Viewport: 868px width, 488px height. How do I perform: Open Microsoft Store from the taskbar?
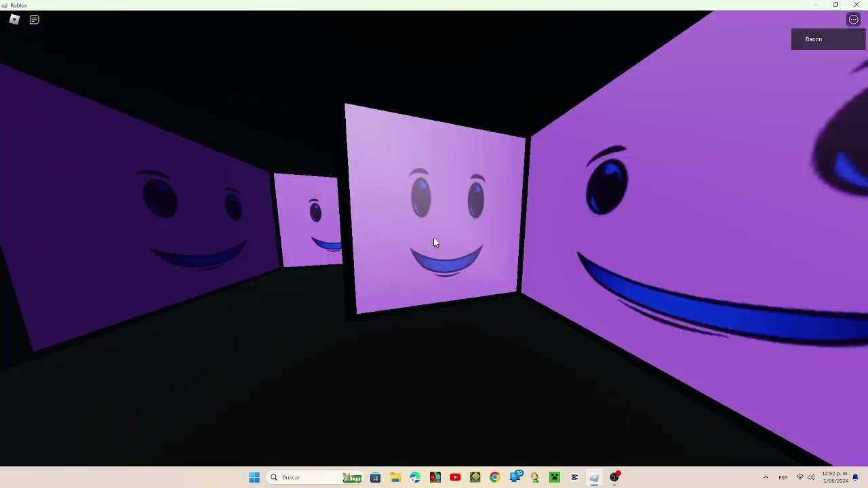[376, 477]
